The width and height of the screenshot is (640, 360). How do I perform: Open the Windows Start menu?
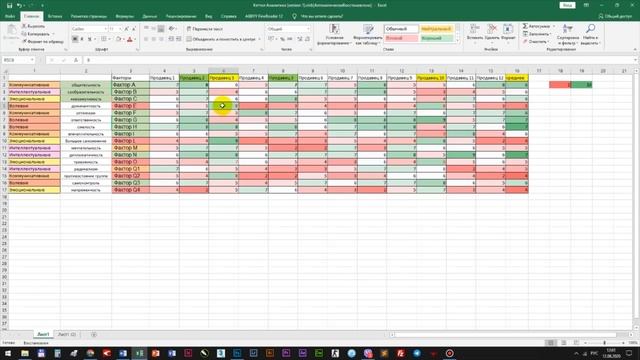click(8, 353)
